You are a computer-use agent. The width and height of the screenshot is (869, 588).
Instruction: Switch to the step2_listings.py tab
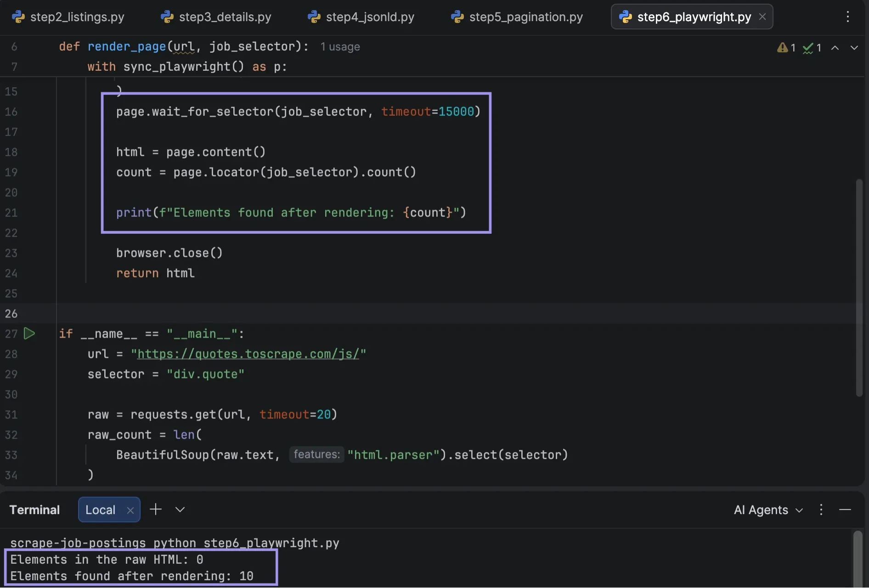pyautogui.click(x=68, y=17)
